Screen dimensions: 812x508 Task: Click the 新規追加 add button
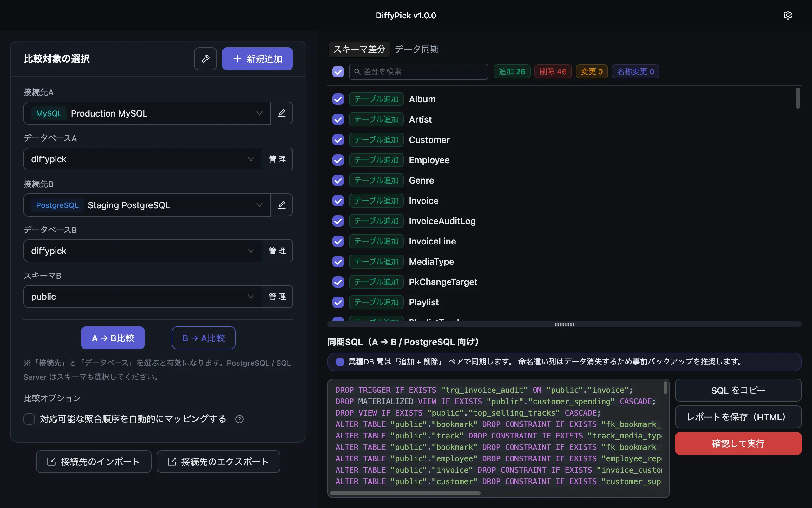(257, 59)
